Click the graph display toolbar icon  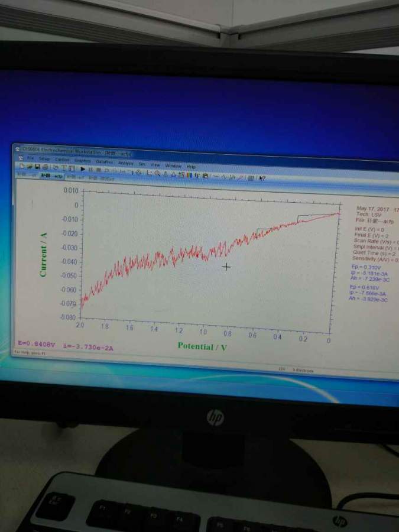click(150, 173)
